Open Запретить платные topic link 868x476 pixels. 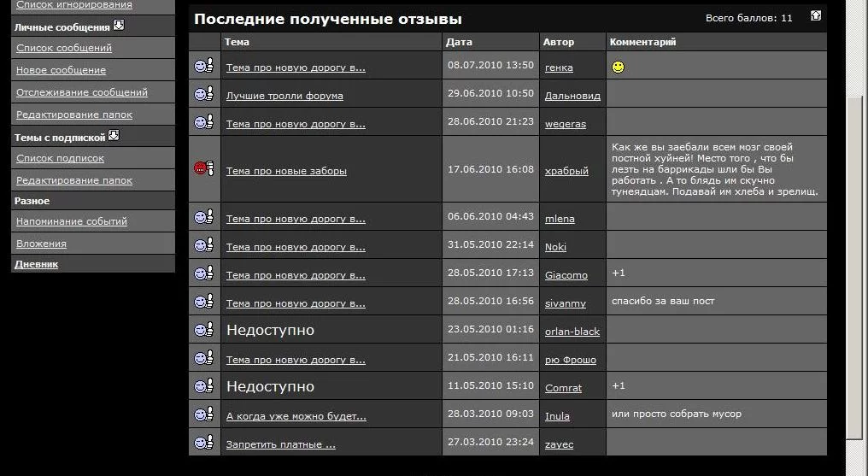pos(281,444)
